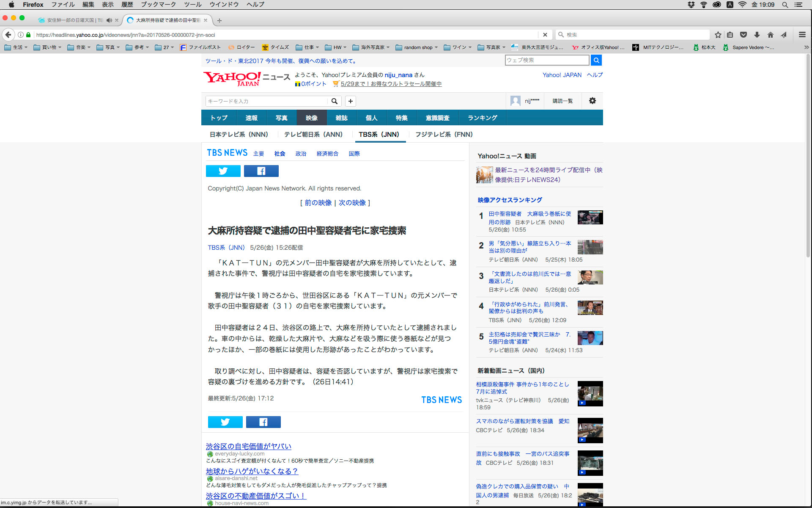Image resolution: width=812 pixels, height=508 pixels.
Task: Click the settings gear icon on Yahoo bar
Action: point(592,101)
